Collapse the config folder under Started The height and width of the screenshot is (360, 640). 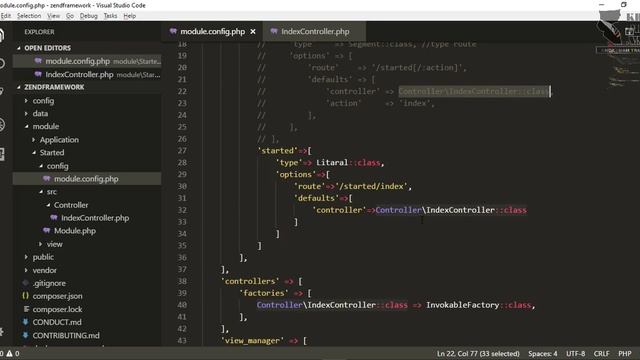coord(57,166)
